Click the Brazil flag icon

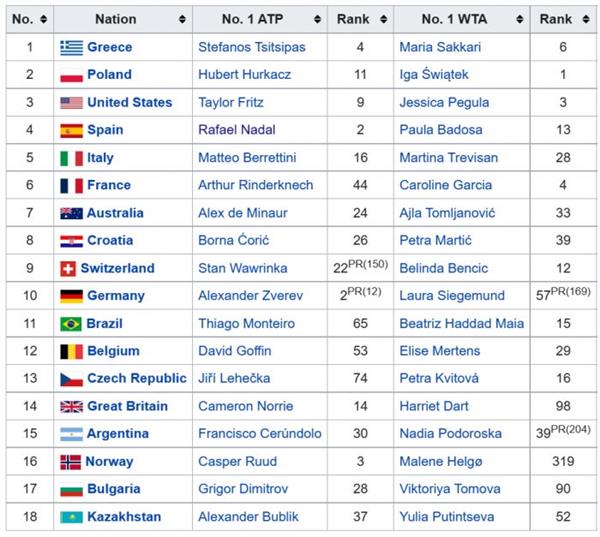[x=71, y=324]
